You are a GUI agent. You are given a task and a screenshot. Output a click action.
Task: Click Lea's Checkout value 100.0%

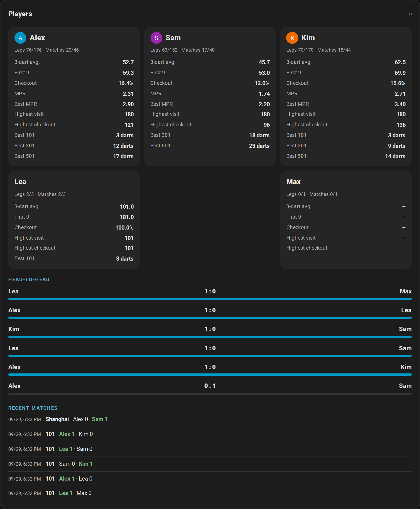pyautogui.click(x=124, y=228)
